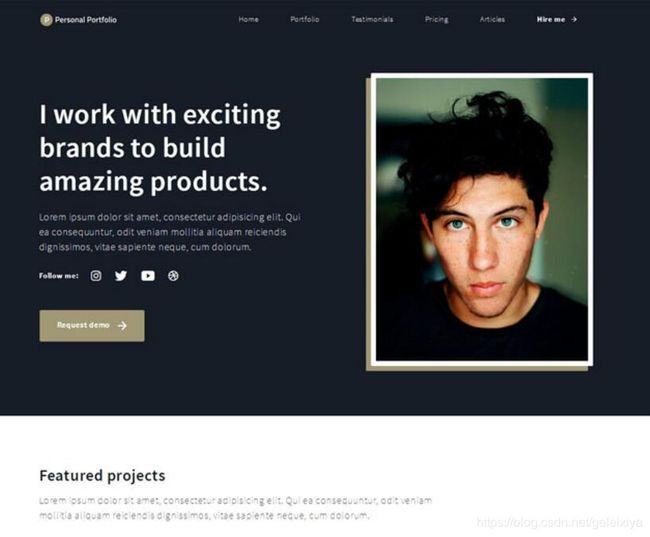Open the Twitter bird icon link
The width and height of the screenshot is (650, 537).
coord(121,276)
